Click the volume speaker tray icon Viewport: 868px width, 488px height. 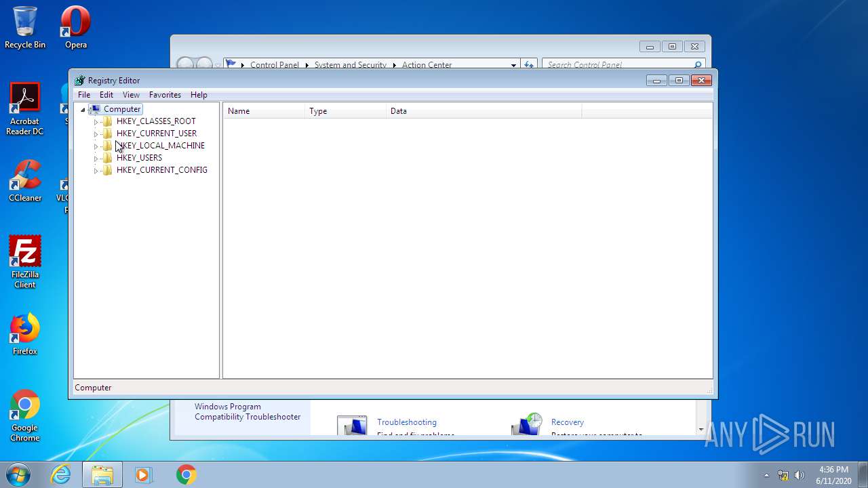point(800,475)
